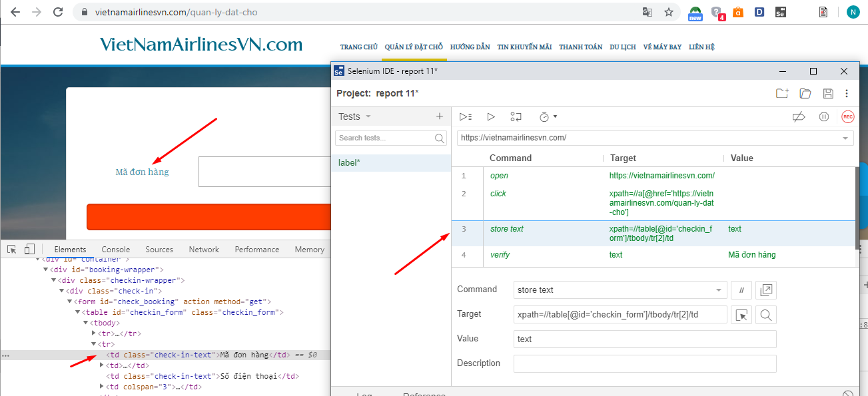Open Chrome profile avatar N
Image resolution: width=868 pixels, height=396 pixels.
click(853, 12)
